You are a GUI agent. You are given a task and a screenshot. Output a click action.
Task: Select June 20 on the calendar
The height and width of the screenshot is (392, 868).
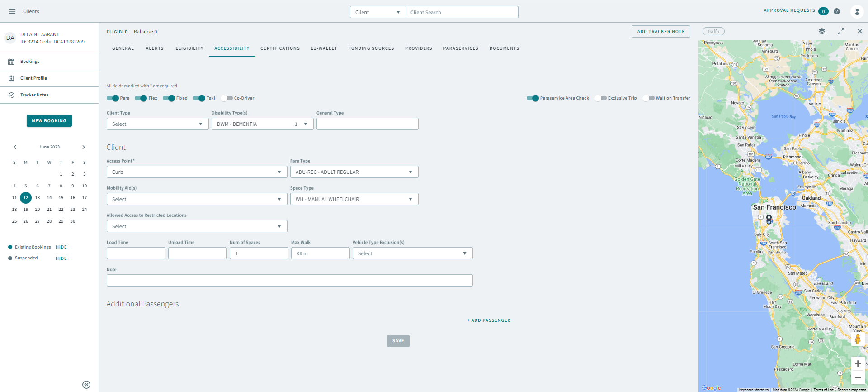tap(38, 210)
